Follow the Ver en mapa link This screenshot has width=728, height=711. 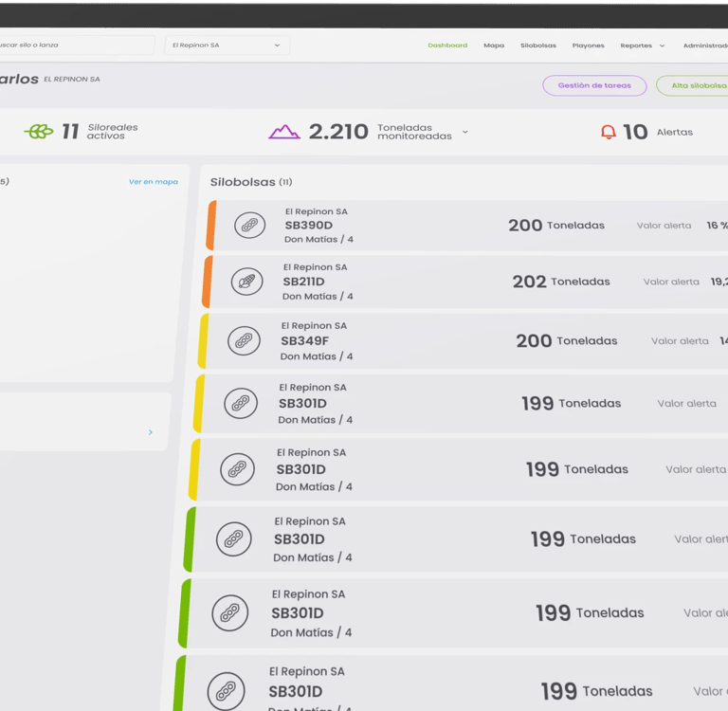click(154, 182)
